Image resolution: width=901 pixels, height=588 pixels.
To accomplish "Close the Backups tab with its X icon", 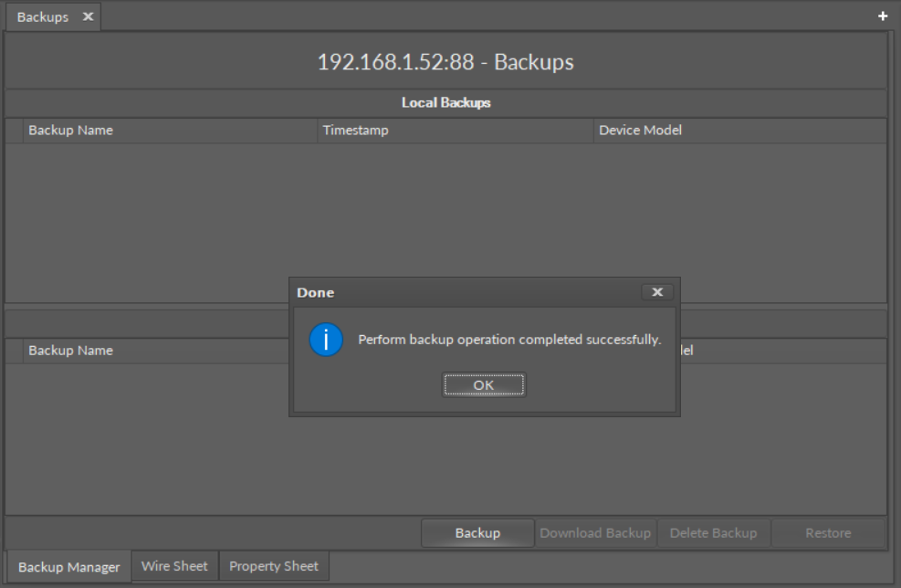I will point(88,16).
